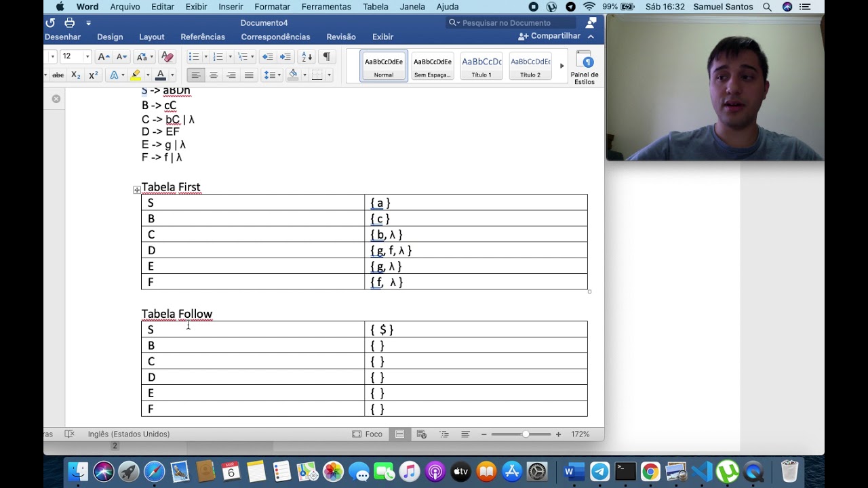Image resolution: width=868 pixels, height=488 pixels.
Task: Clear all formatting with the eraser icon
Action: point(167,57)
